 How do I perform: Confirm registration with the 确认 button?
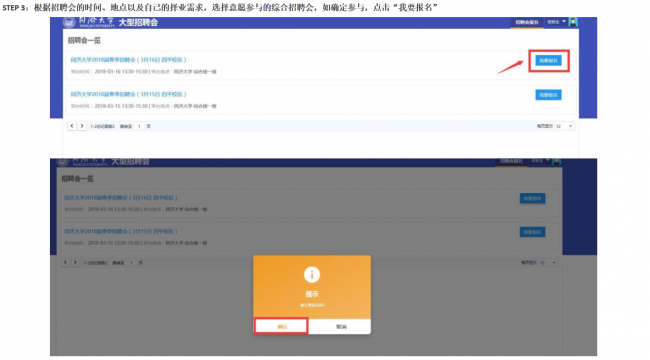pos(281,326)
